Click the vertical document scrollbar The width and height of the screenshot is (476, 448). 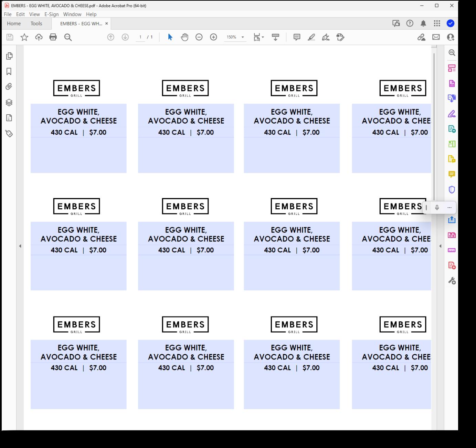[x=434, y=127]
